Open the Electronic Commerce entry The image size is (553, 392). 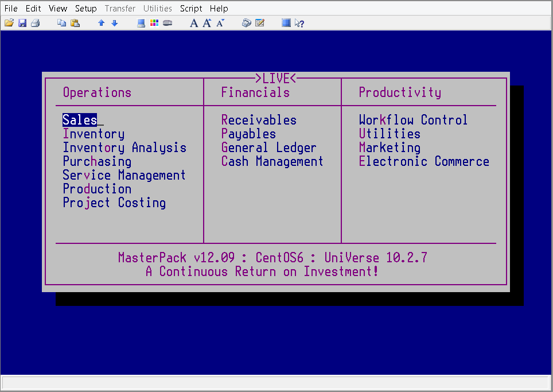click(424, 161)
